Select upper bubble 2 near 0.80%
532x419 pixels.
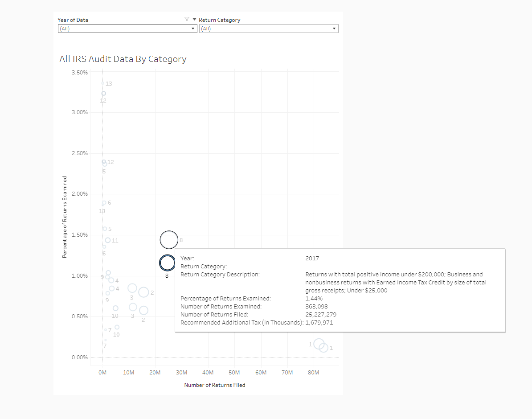click(x=143, y=292)
